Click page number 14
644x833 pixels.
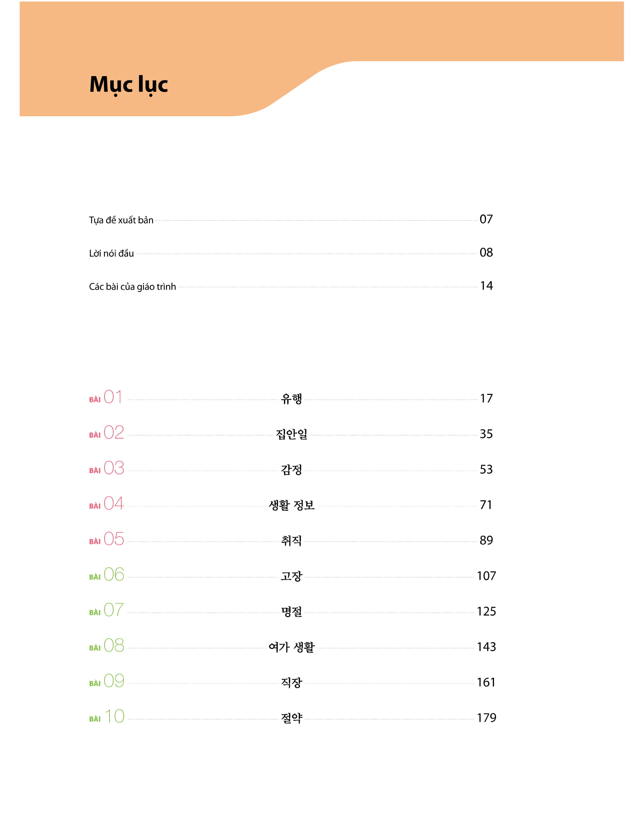pyautogui.click(x=486, y=285)
